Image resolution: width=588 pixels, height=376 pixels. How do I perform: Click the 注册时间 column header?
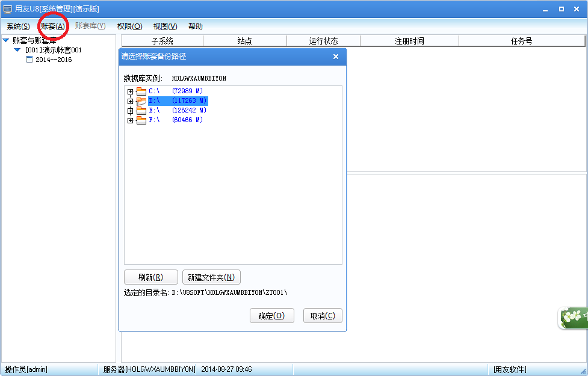pos(409,41)
